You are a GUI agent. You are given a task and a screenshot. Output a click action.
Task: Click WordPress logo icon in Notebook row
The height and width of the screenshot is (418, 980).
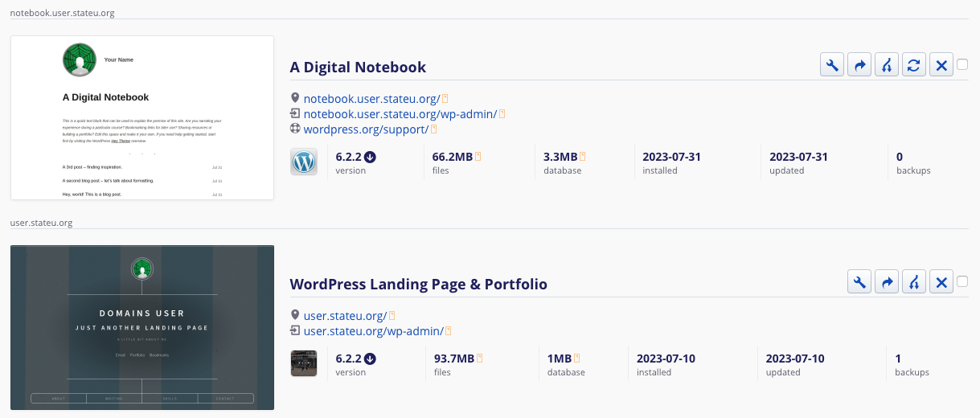coord(304,162)
